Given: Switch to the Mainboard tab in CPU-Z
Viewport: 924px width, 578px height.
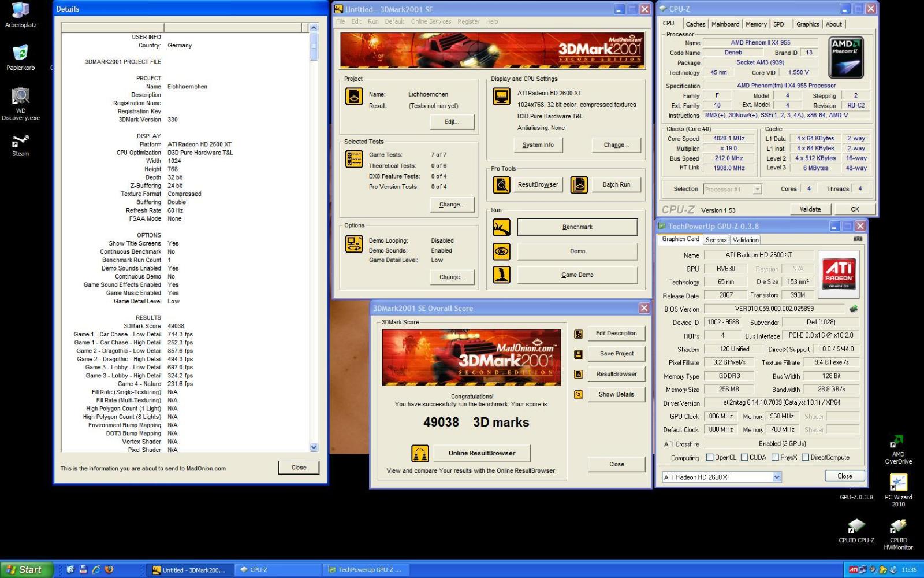Looking at the screenshot, I should click(725, 24).
